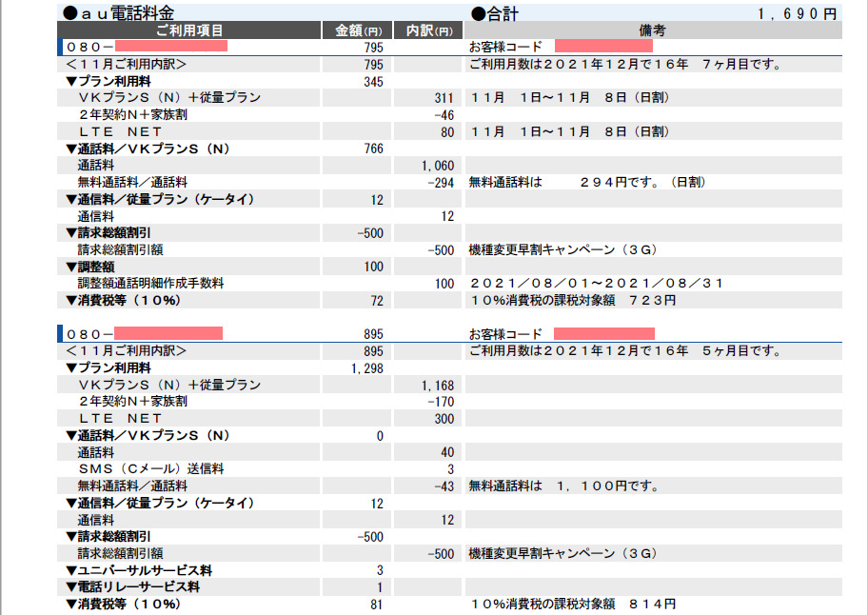
Task: Select the 1,690円 total amount
Action: coord(797,14)
